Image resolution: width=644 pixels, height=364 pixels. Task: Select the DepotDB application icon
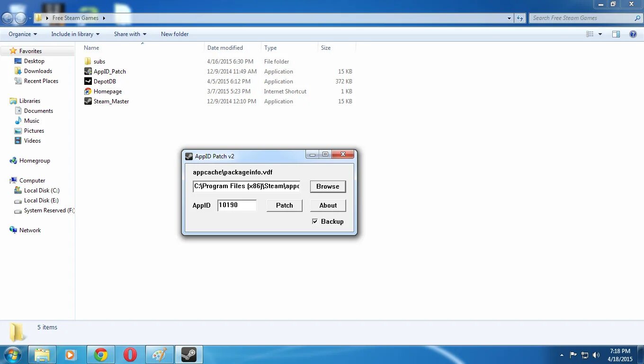coord(88,82)
